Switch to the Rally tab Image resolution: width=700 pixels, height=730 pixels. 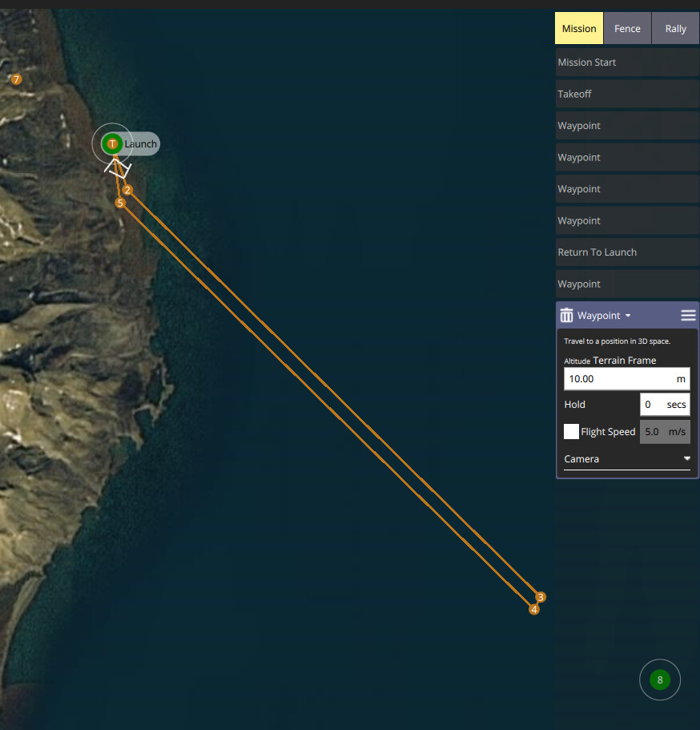[674, 27]
